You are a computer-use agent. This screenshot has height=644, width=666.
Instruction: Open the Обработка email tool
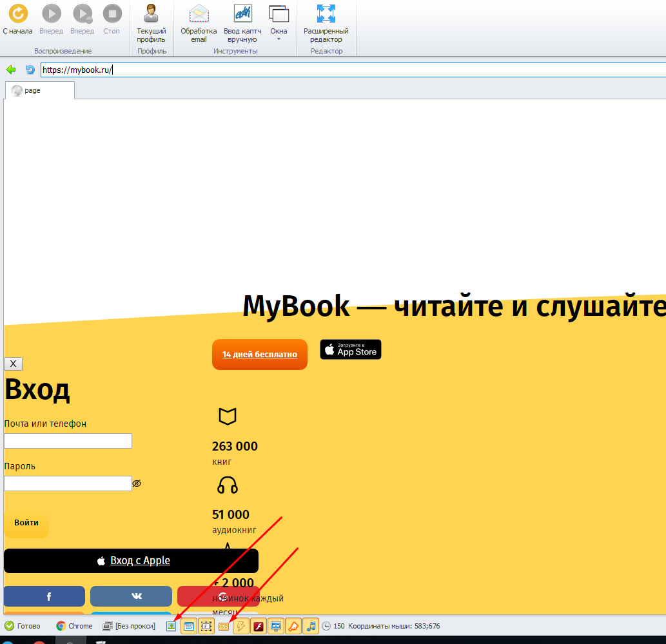199,23
